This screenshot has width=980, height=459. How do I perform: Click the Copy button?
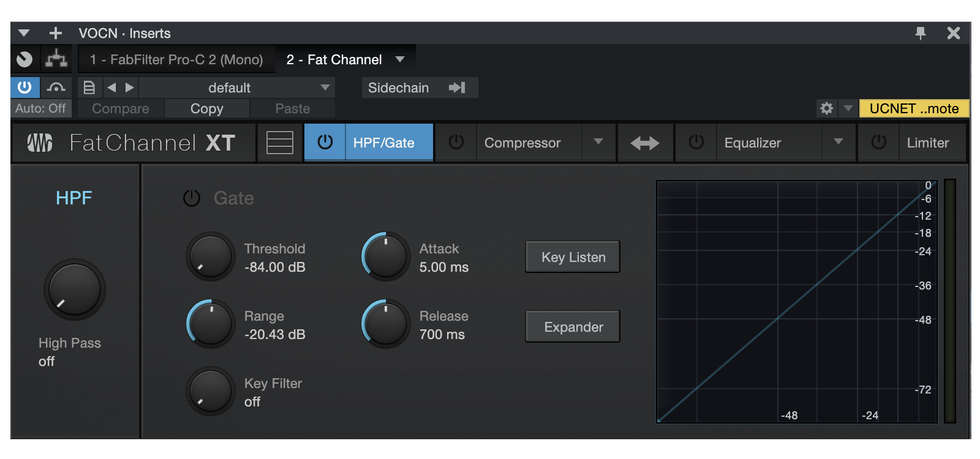click(207, 108)
